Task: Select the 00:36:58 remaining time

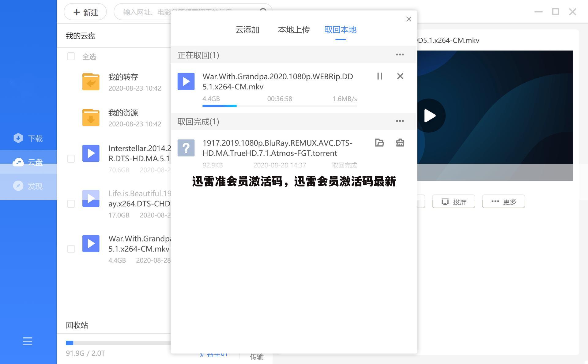Action: tap(280, 99)
